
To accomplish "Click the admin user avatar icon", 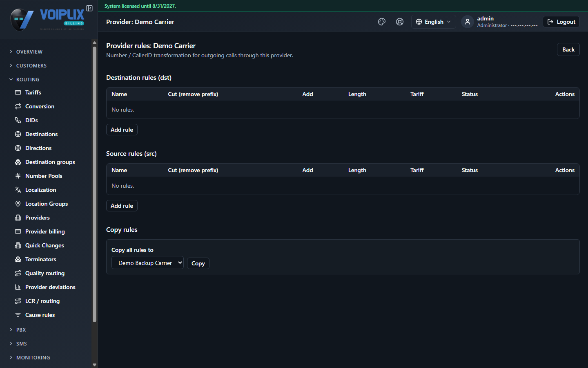I will click(x=468, y=22).
